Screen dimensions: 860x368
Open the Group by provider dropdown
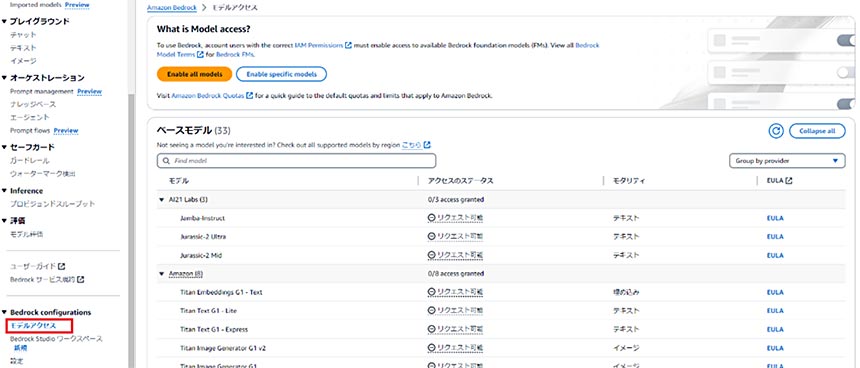pyautogui.click(x=787, y=161)
